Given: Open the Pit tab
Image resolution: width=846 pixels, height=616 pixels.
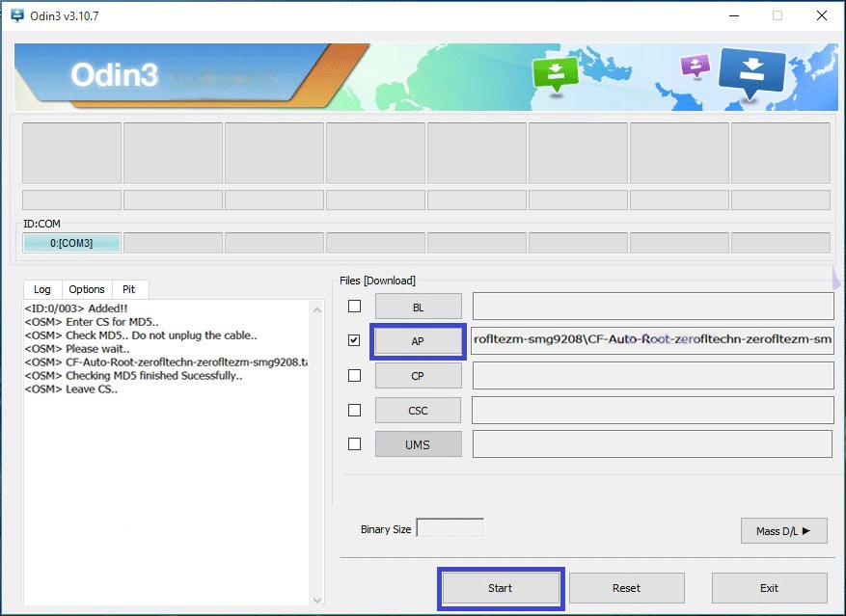Looking at the screenshot, I should tap(129, 289).
